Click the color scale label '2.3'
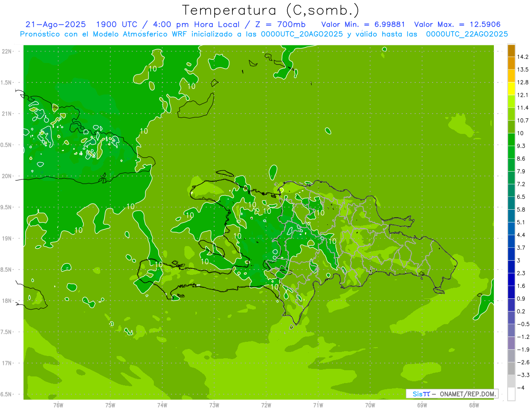Image resolution: width=532 pixels, height=411 pixels. (x=521, y=273)
